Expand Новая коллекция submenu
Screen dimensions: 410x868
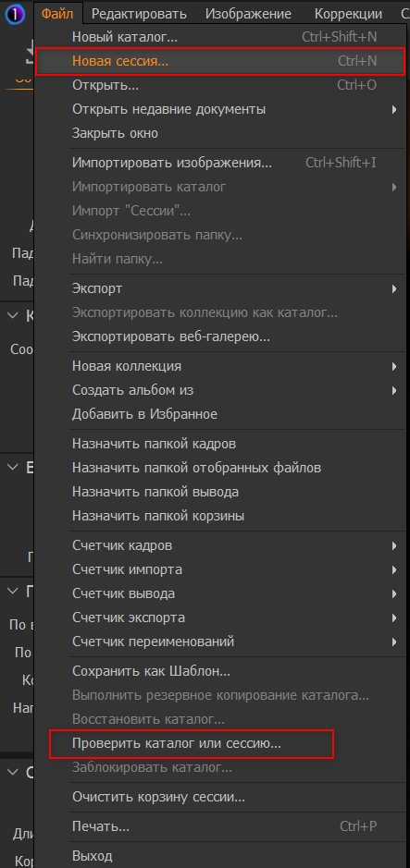coord(219,366)
